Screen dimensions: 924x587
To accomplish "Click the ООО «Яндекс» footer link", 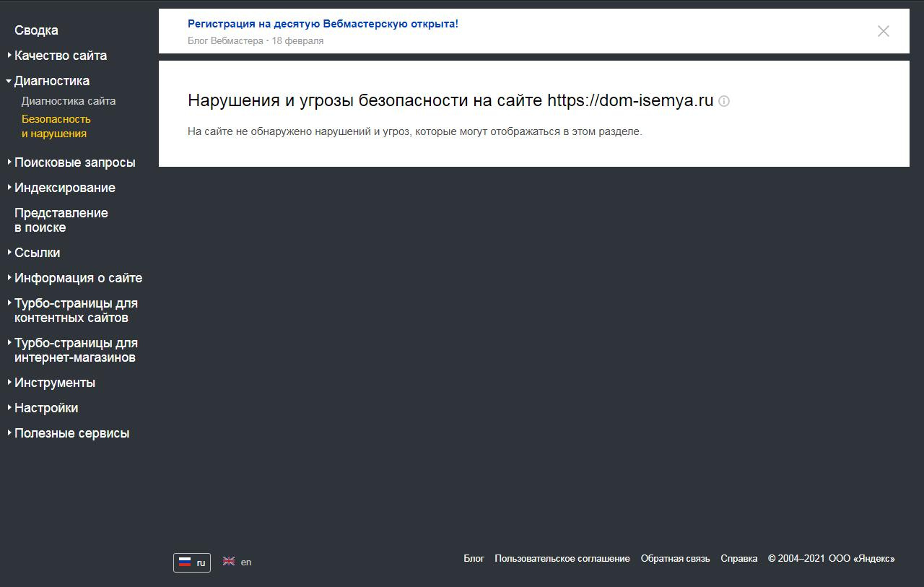I will coord(862,559).
